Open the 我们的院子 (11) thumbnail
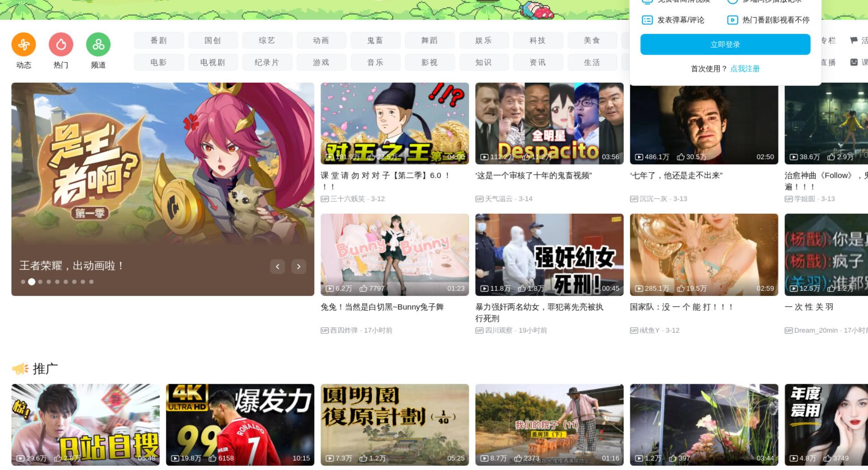 pos(549,425)
